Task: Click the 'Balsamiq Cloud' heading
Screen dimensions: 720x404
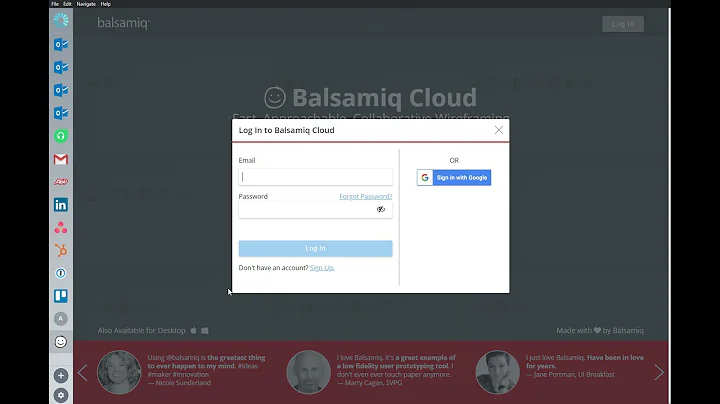Action: tap(384, 98)
